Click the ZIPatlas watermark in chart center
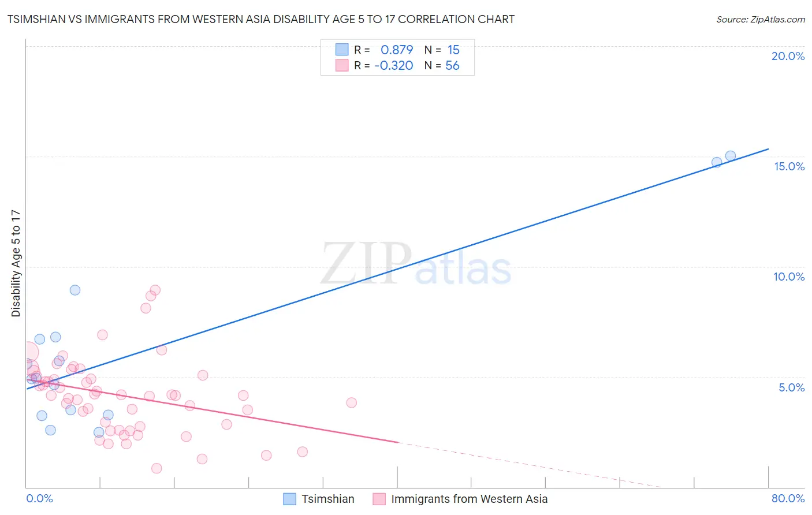Screen dimensions: 812x515 pyautogui.click(x=416, y=265)
